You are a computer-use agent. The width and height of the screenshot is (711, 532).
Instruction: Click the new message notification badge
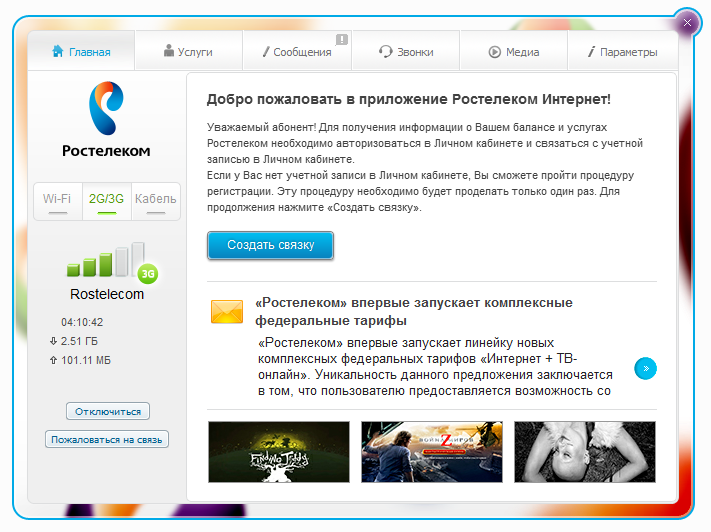pyautogui.click(x=342, y=39)
